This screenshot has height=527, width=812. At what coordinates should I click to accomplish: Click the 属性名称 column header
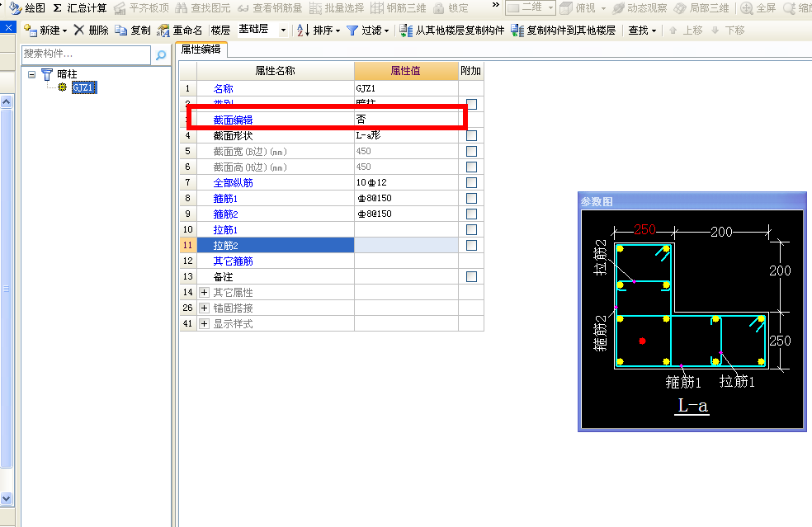click(x=275, y=71)
